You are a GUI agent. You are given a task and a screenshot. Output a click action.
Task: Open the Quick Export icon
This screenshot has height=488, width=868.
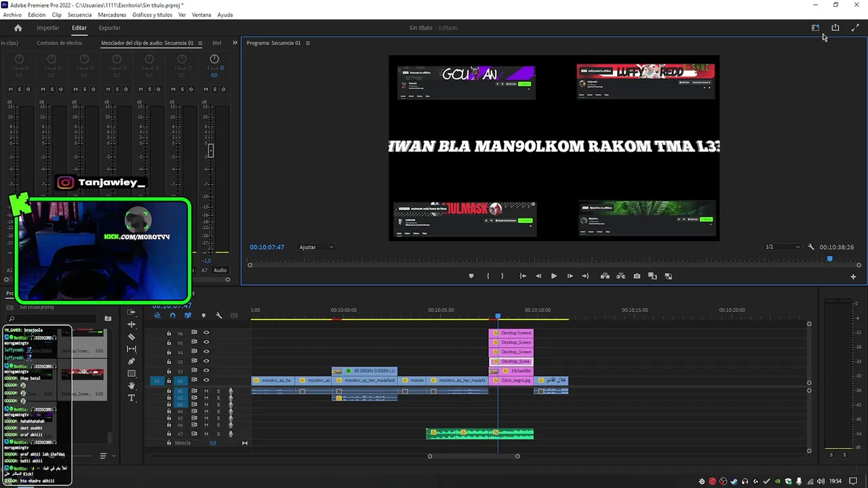tap(835, 28)
